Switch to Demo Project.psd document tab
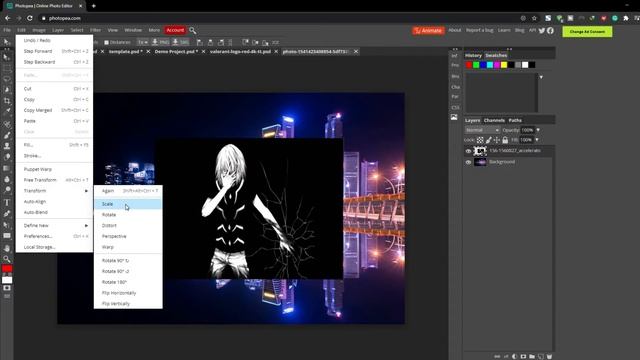 pyautogui.click(x=176, y=52)
